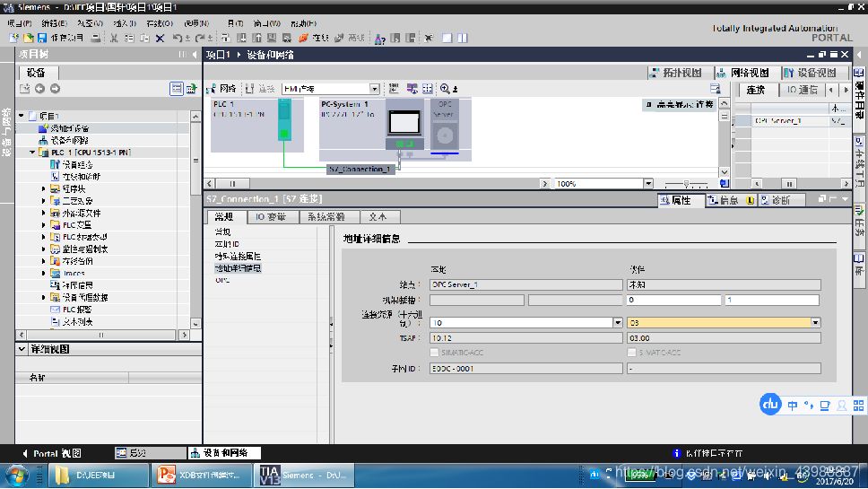Collapse the project root tree node
This screenshot has width=868, height=489.
pyautogui.click(x=21, y=116)
